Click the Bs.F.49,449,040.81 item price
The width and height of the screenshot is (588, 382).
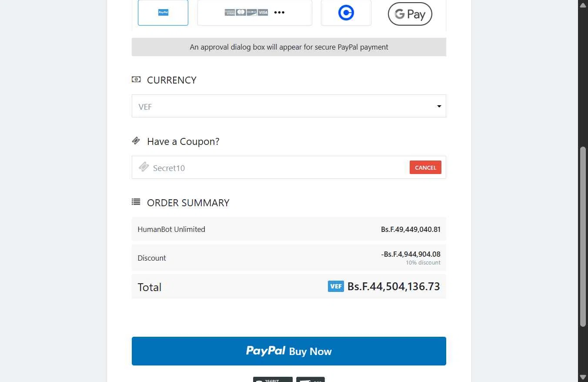pos(411,229)
